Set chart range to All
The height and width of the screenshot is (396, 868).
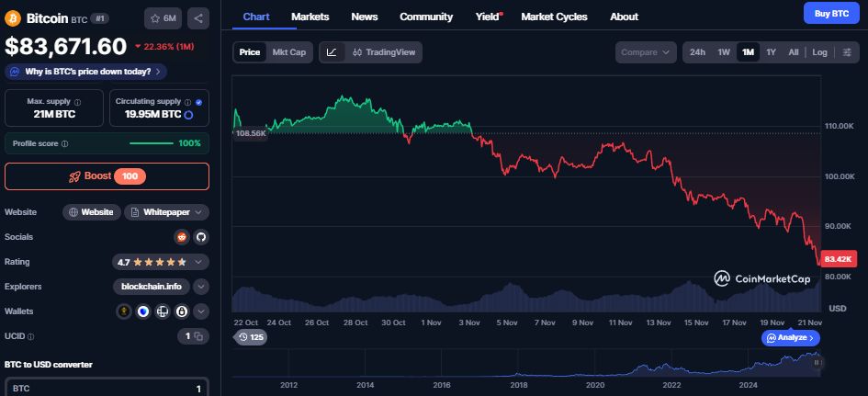(x=794, y=52)
